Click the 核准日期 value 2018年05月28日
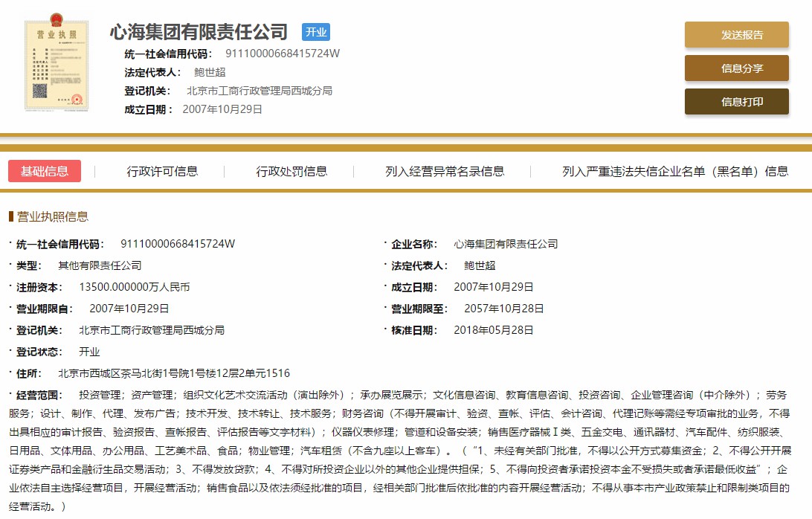The height and width of the screenshot is (519, 812). (493, 330)
